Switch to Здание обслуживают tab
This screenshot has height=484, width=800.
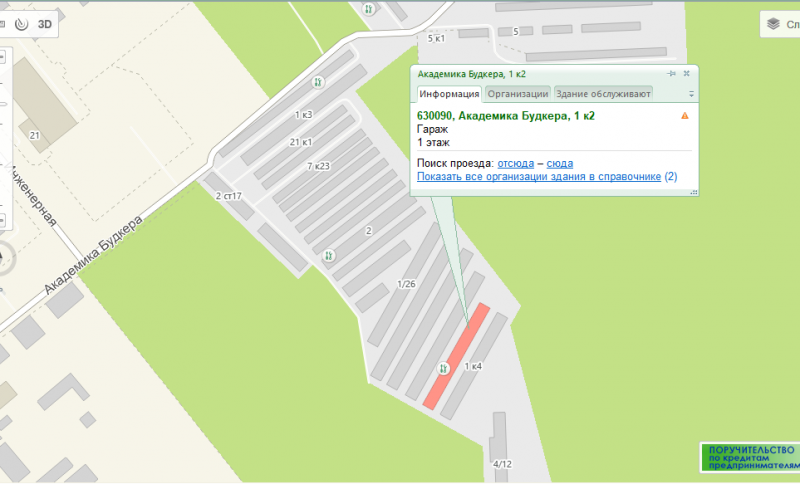click(603, 94)
